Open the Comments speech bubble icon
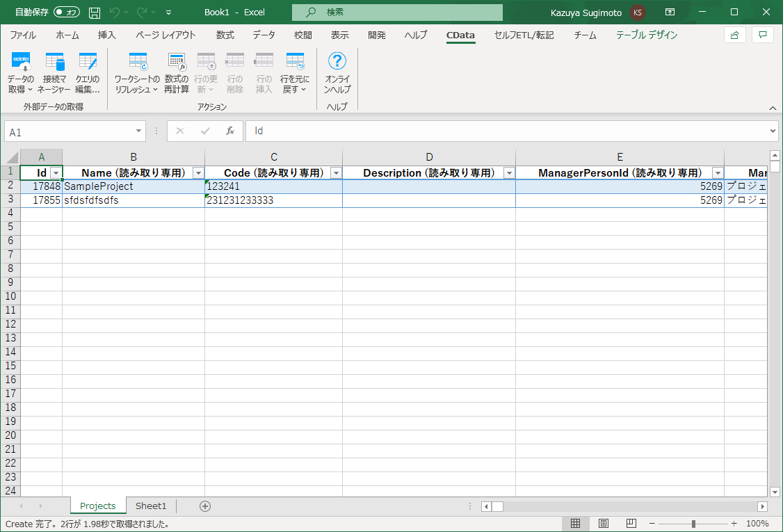 (763, 35)
